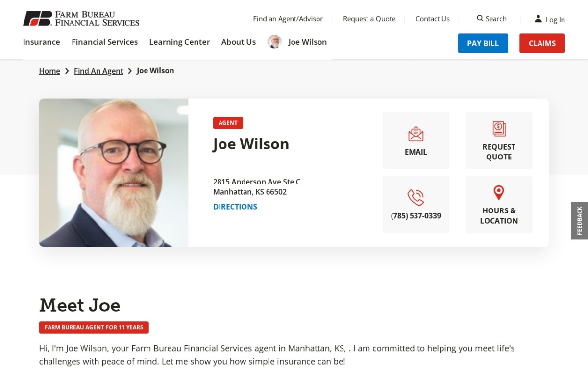Click the person Log In icon
The image size is (588, 368).
[x=538, y=19]
